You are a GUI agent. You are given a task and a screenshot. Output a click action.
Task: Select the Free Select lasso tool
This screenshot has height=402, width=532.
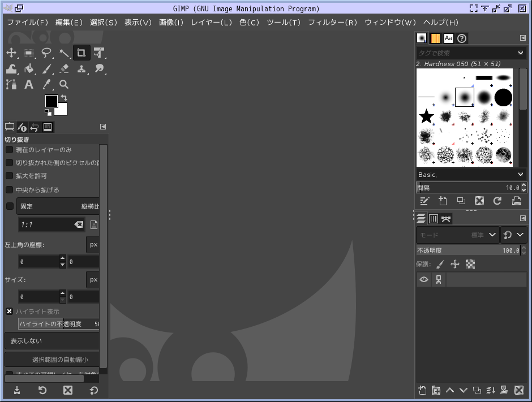[x=46, y=53]
